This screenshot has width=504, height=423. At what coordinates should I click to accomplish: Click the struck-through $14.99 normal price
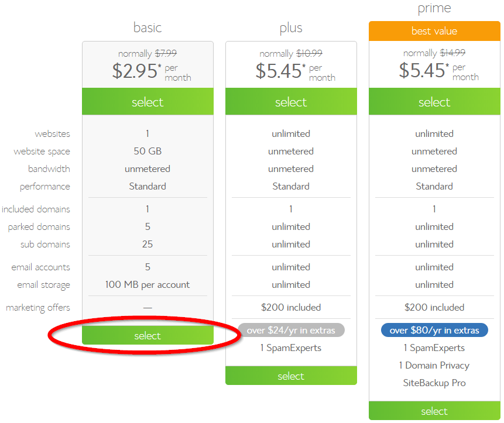[452, 53]
